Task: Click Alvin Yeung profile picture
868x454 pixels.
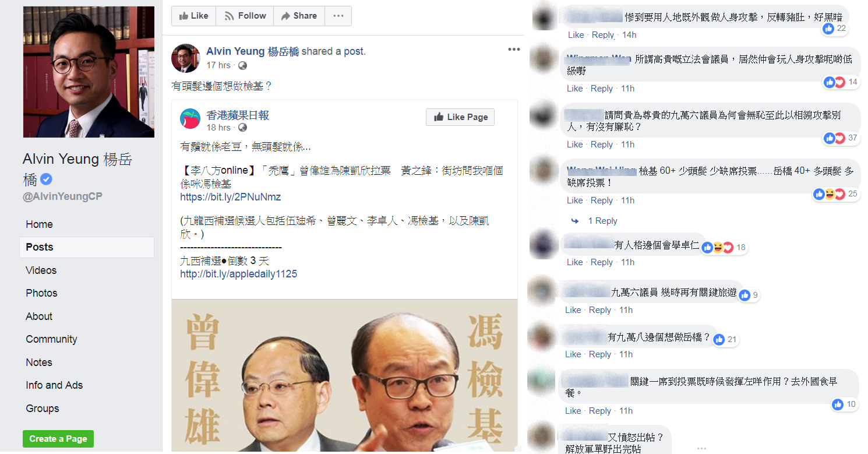Action: pos(89,72)
